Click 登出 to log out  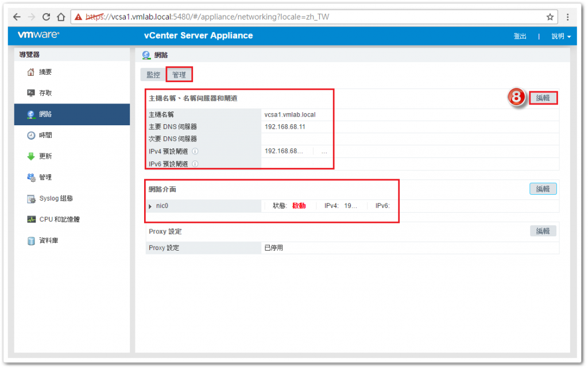point(520,36)
